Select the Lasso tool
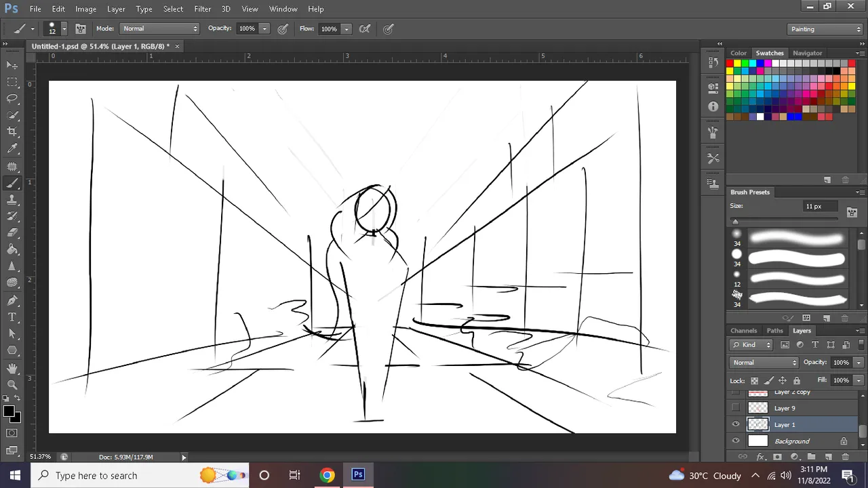This screenshot has height=488, width=868. pyautogui.click(x=12, y=99)
